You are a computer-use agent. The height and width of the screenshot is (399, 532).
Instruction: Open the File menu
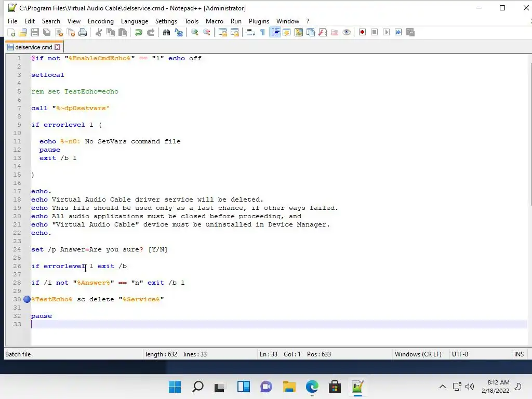(12, 21)
